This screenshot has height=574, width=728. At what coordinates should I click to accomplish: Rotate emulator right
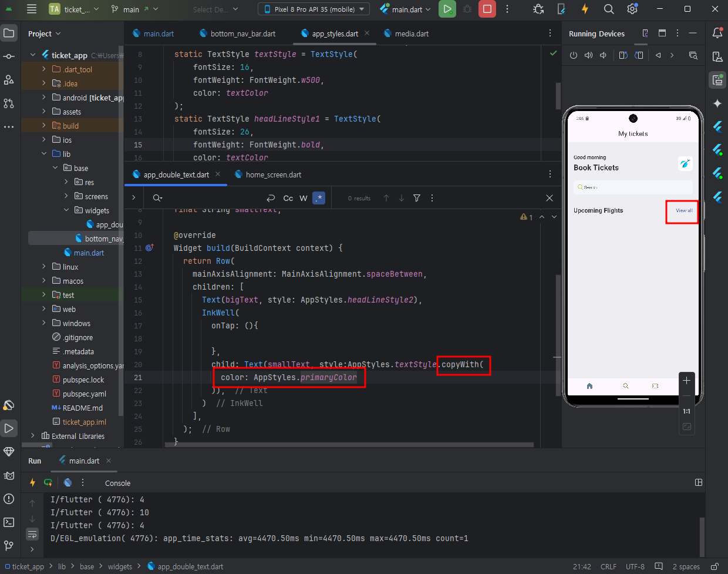pyautogui.click(x=639, y=55)
